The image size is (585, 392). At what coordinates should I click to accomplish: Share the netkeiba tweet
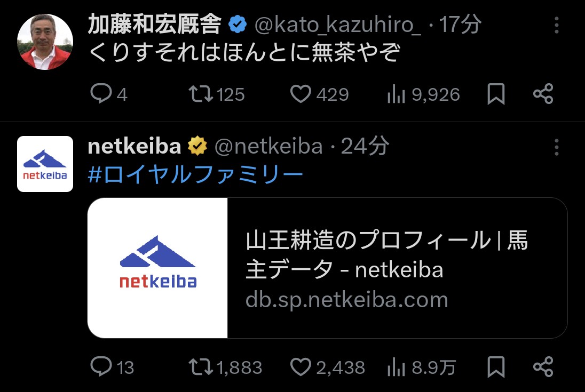point(543,366)
